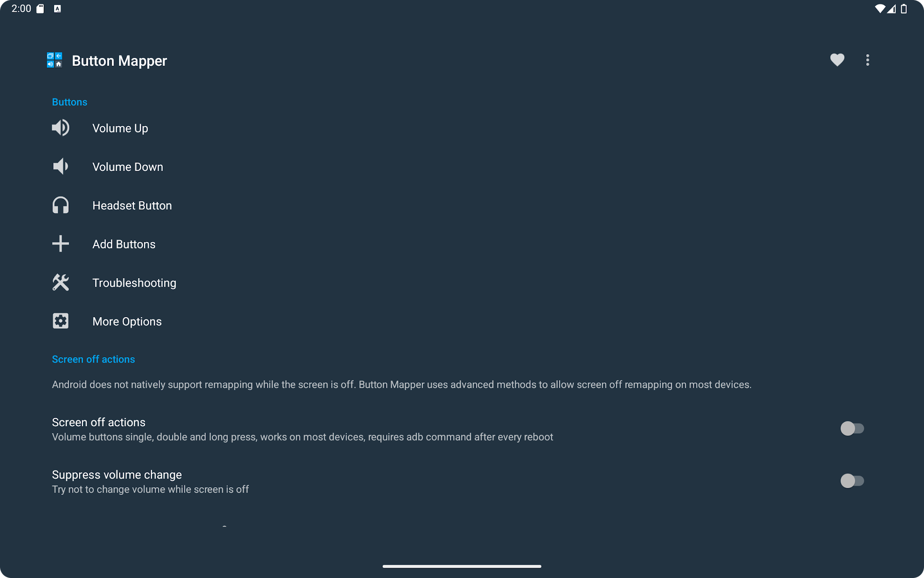Click the Button Mapper app logo

coord(55,60)
